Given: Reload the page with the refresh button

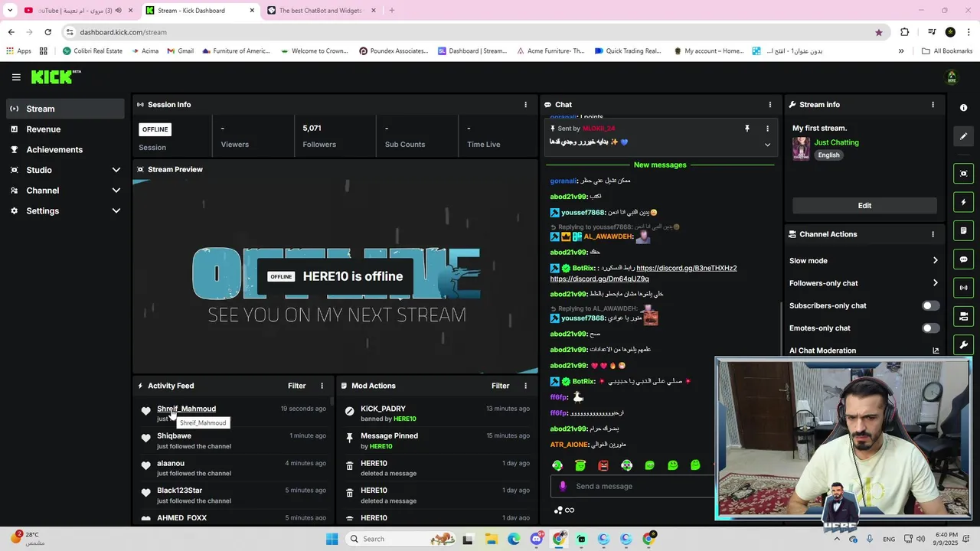Looking at the screenshot, I should [x=47, y=32].
